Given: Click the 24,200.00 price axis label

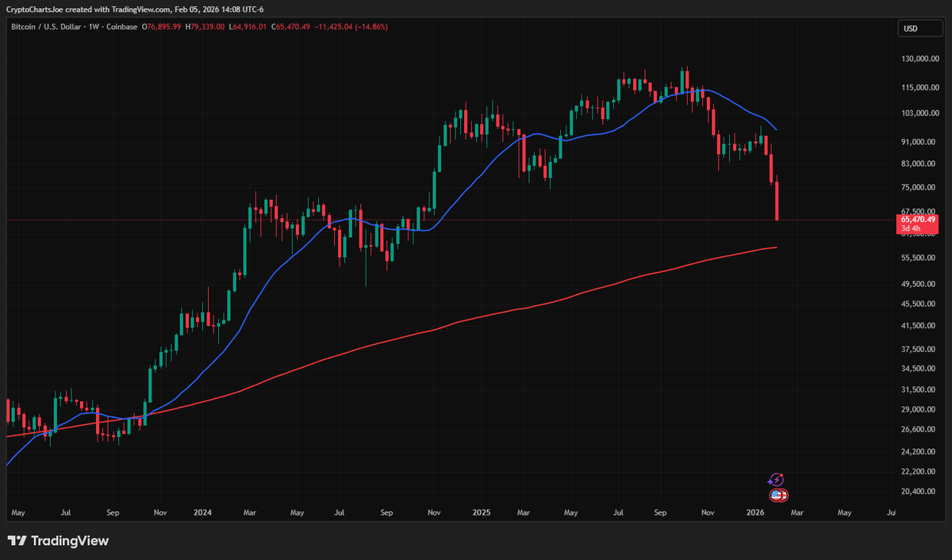Looking at the screenshot, I should (x=920, y=452).
